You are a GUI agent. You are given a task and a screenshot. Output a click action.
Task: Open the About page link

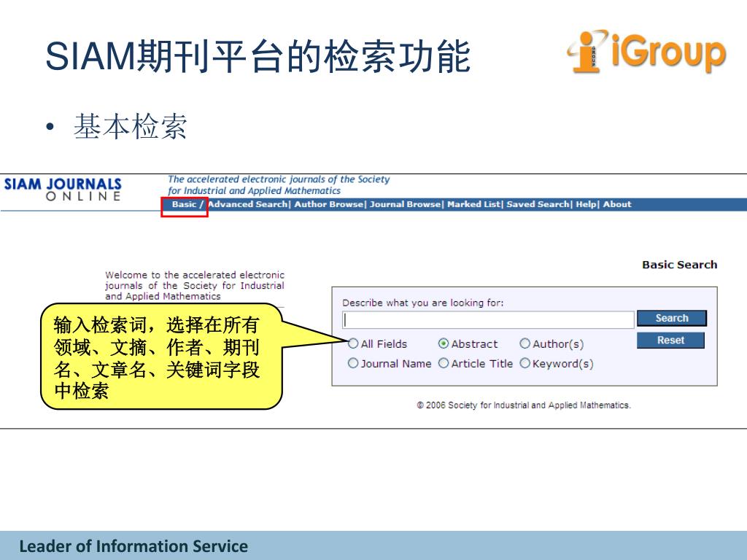[617, 204]
